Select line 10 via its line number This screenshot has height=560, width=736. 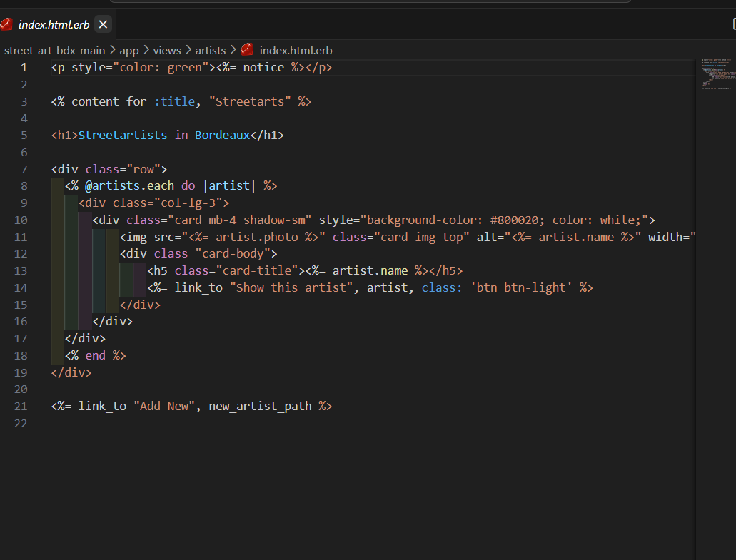pos(21,220)
